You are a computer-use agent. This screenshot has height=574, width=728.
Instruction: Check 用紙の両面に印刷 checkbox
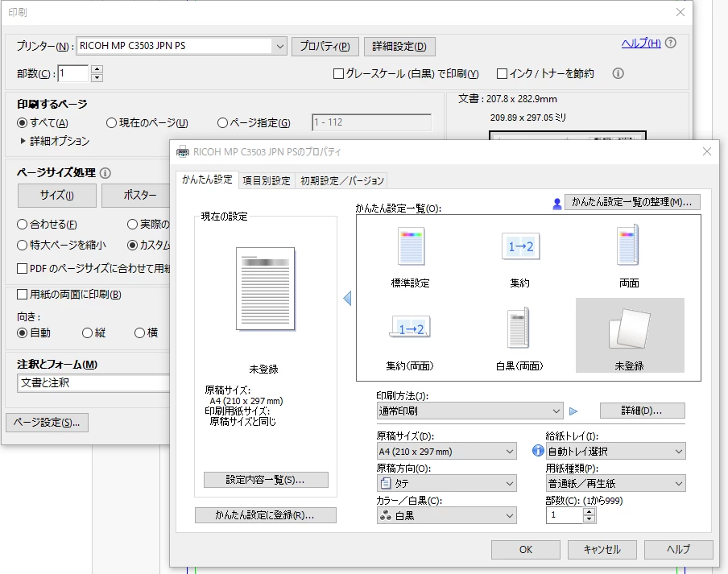click(22, 294)
